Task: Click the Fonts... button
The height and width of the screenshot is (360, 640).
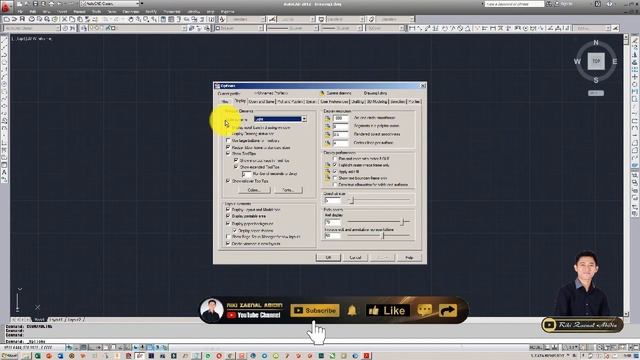Action: click(288, 190)
